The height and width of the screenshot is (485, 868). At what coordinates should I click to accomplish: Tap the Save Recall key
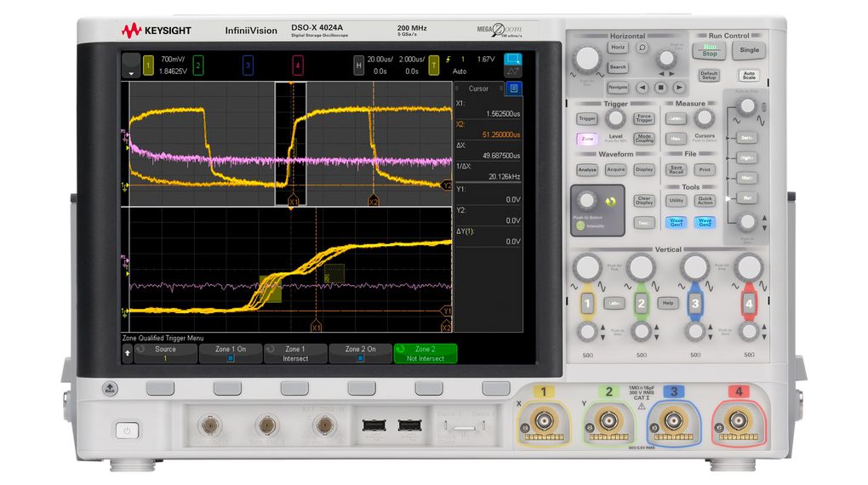point(676,169)
